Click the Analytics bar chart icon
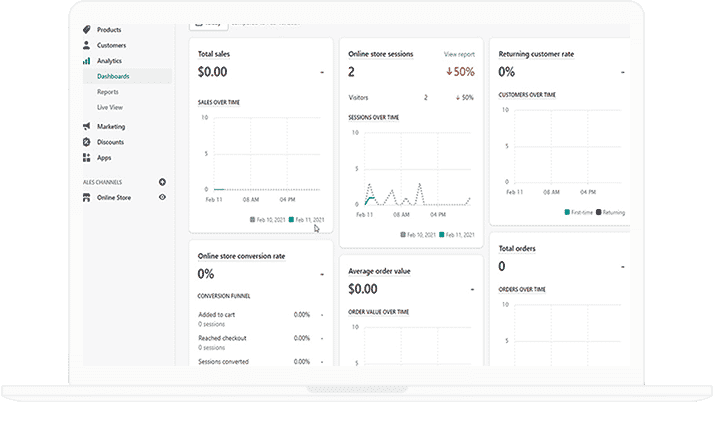This screenshot has height=430, width=715. point(87,61)
